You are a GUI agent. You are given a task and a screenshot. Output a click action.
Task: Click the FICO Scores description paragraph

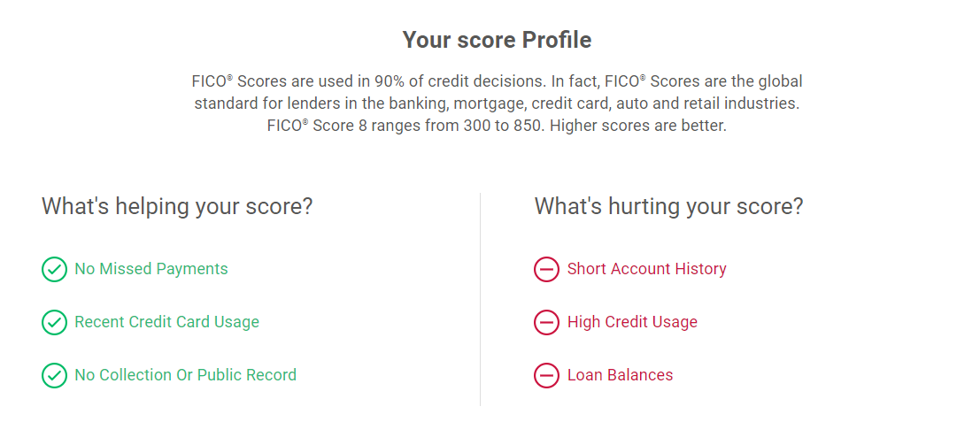497,104
